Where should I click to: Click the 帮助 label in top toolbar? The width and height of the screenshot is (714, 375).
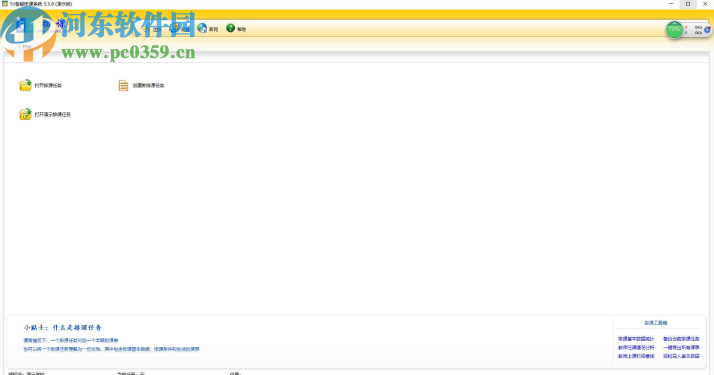coord(241,29)
